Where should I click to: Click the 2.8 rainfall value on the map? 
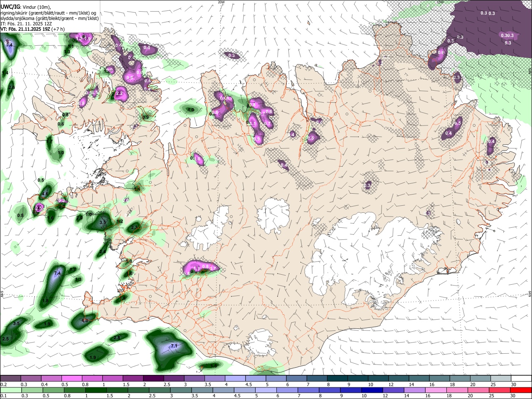116,337
